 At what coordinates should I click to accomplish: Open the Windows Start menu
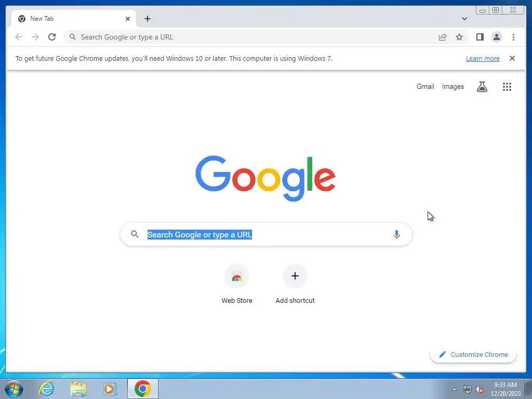(14, 389)
